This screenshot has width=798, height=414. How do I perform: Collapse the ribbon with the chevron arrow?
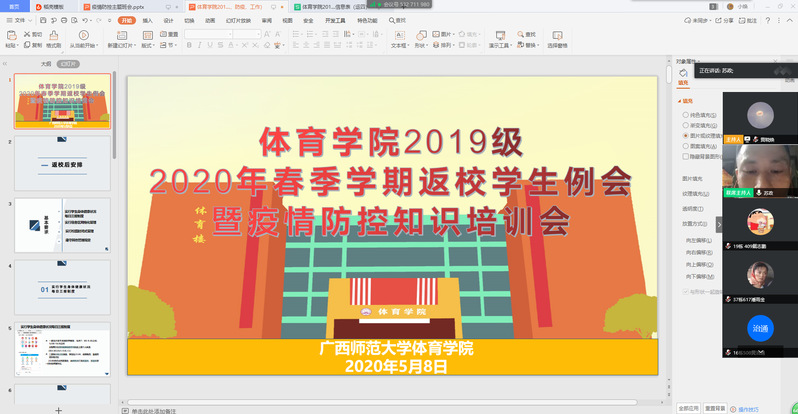tap(790, 20)
